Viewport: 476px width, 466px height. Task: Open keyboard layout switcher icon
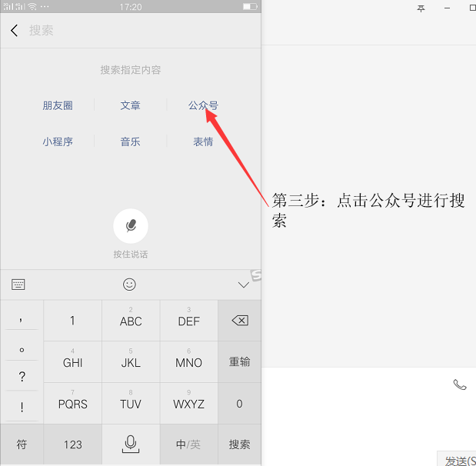18,285
